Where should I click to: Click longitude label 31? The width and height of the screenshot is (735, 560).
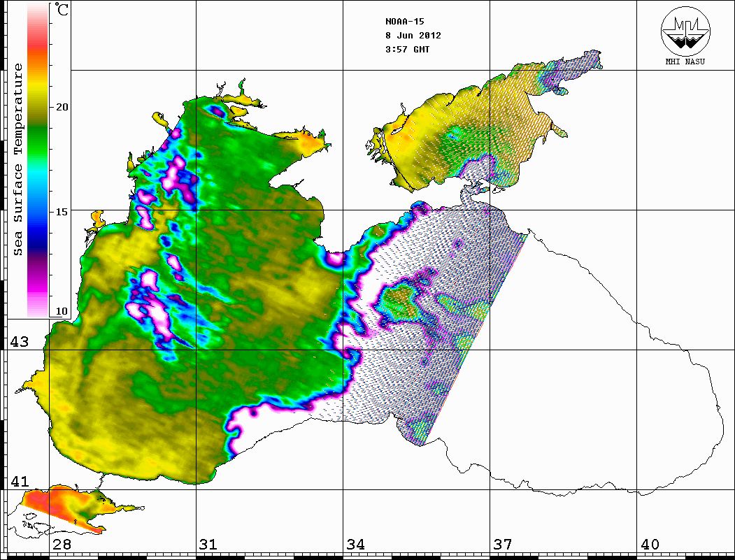tap(208, 545)
